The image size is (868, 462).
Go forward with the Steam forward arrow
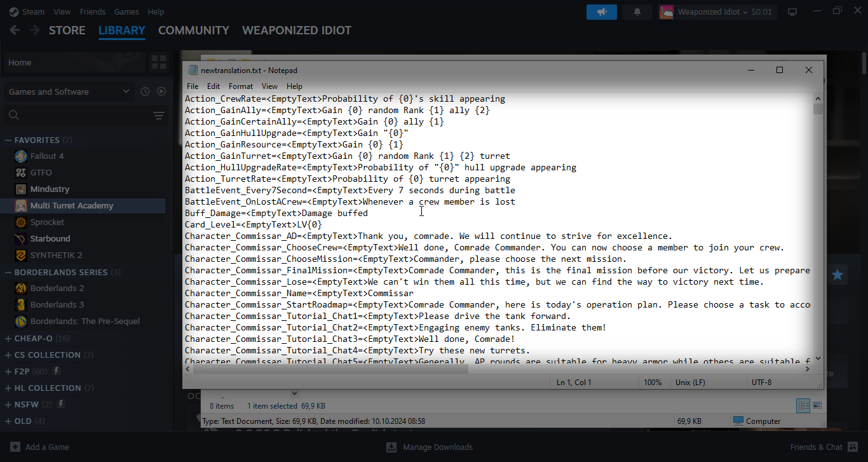[x=34, y=30]
